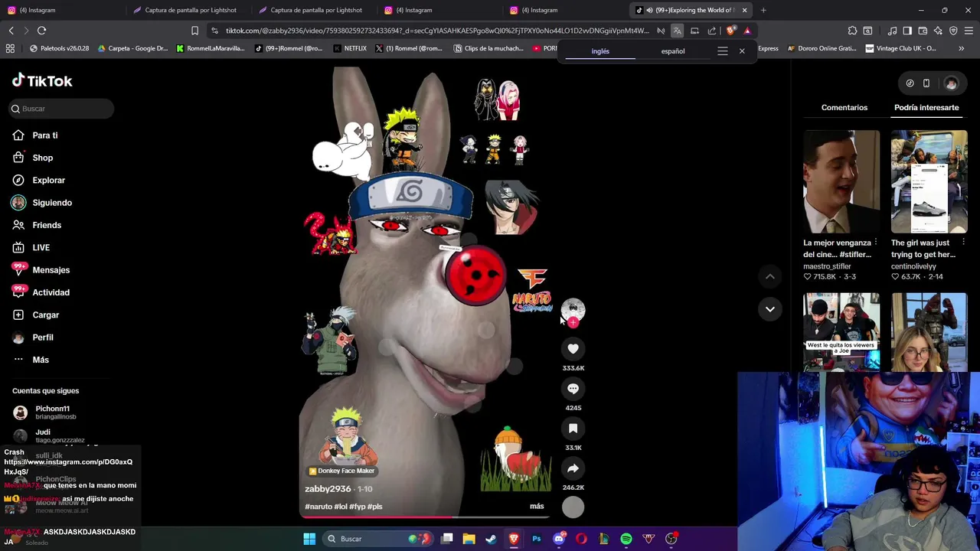Open the translate popup hamburger menu
This screenshot has width=980, height=551.
[722, 51]
